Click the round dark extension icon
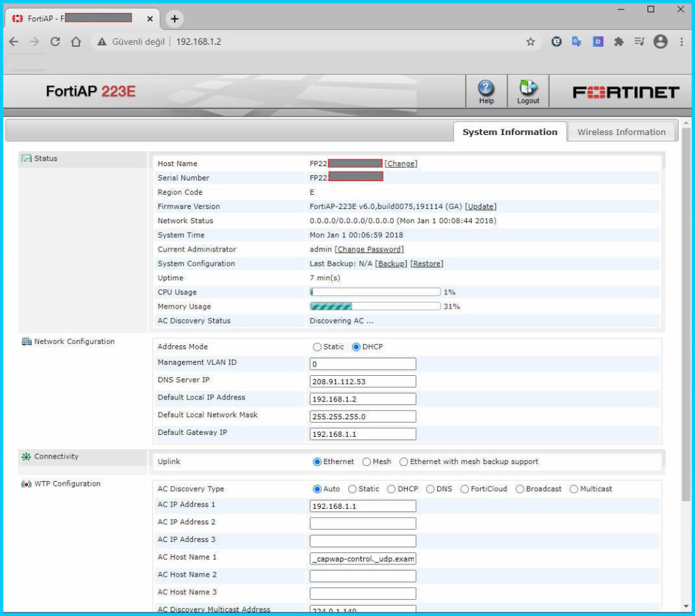The height and width of the screenshot is (616, 695). coord(557,41)
